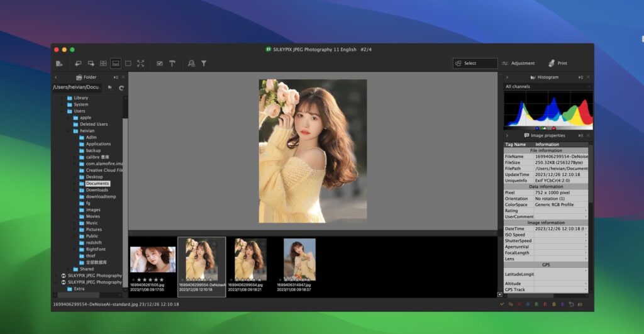
Task: Open the Histogram panel options menu icon
Action: (x=580, y=77)
